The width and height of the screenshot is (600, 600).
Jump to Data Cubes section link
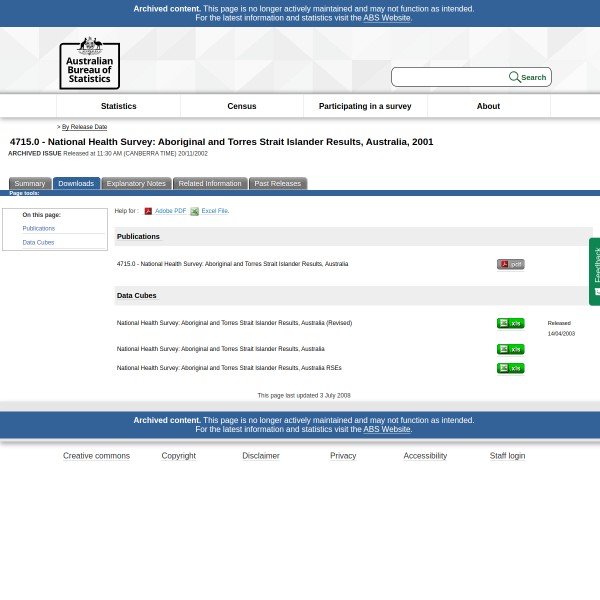click(x=38, y=242)
